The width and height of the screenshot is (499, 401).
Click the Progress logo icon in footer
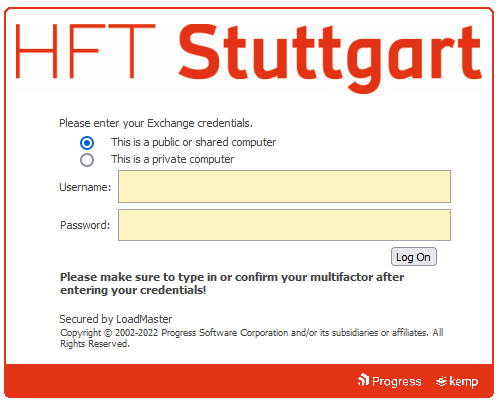[363, 380]
